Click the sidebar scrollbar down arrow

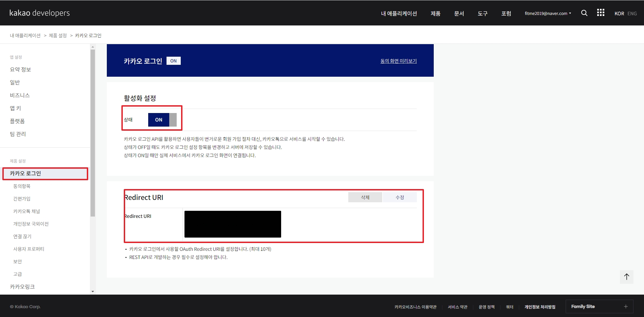[x=93, y=291]
